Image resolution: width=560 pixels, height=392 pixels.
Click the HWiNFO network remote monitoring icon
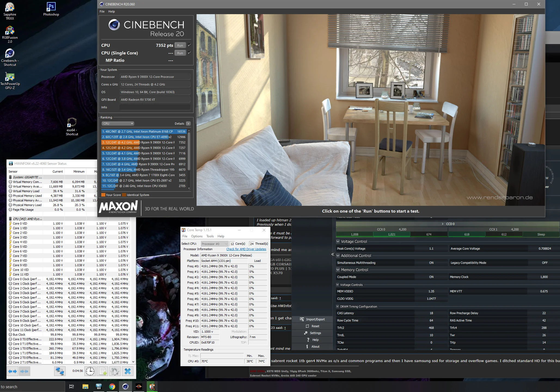pos(60,371)
